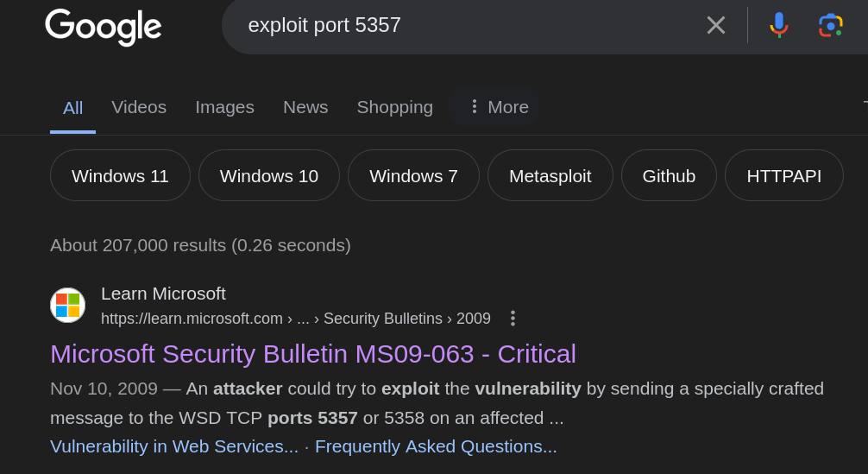
Task: Clear the search box with X icon
Action: click(716, 25)
